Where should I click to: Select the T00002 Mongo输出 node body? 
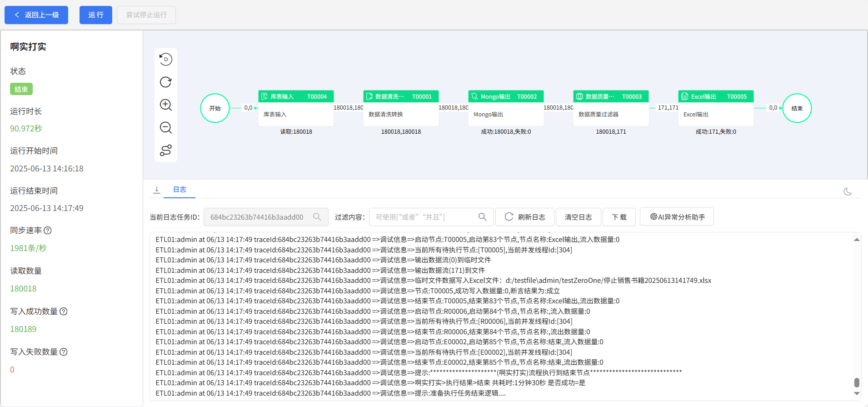pyautogui.click(x=506, y=114)
